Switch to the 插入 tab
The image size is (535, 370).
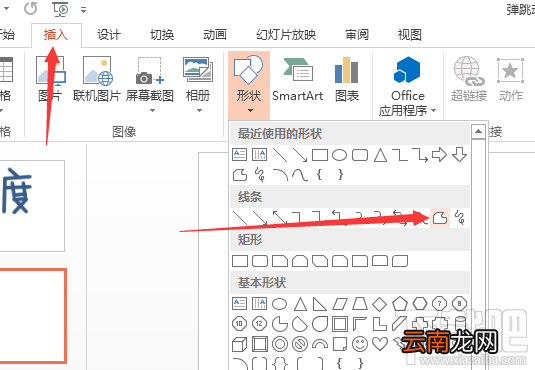click(56, 35)
